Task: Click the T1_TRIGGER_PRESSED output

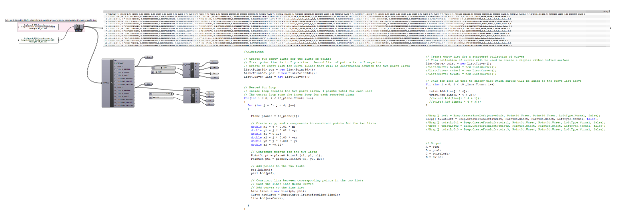Action: 122,90
